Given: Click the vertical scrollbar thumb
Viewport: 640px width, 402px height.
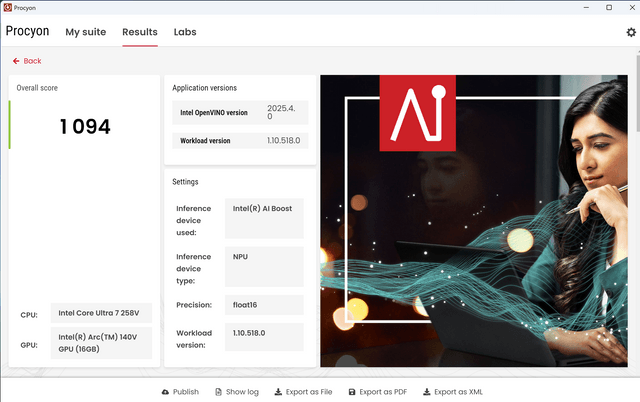Looking at the screenshot, I should tap(638, 94).
